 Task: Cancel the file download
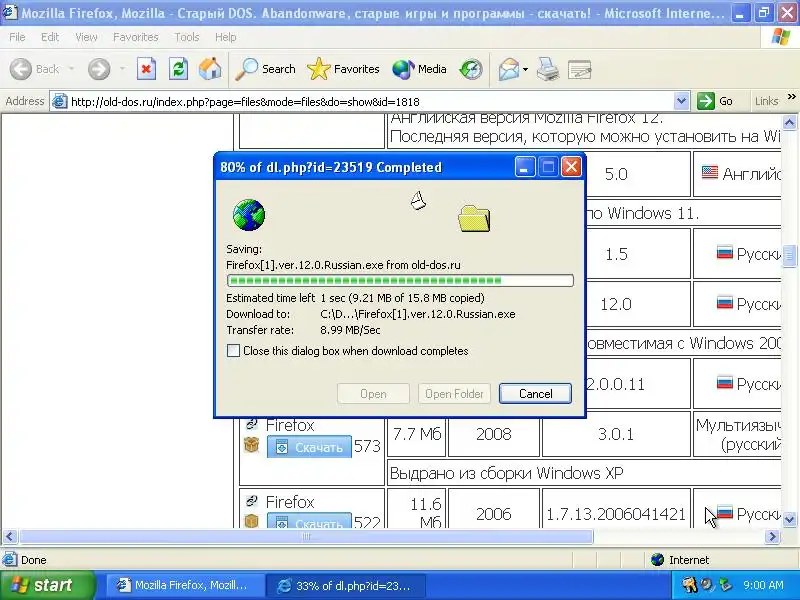click(535, 394)
